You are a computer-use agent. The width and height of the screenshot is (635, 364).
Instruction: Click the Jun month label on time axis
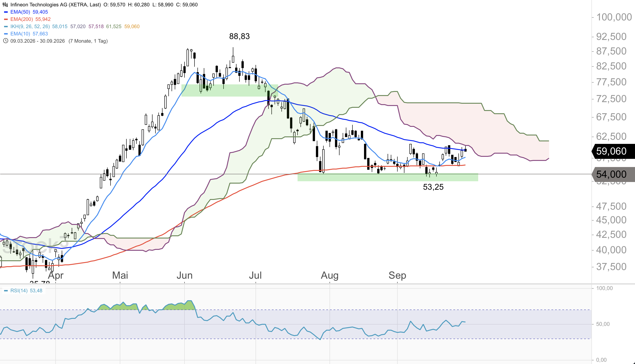pyautogui.click(x=185, y=275)
